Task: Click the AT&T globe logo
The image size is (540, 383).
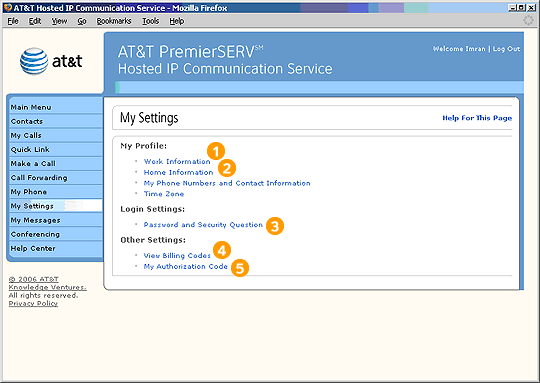Action: click(34, 61)
